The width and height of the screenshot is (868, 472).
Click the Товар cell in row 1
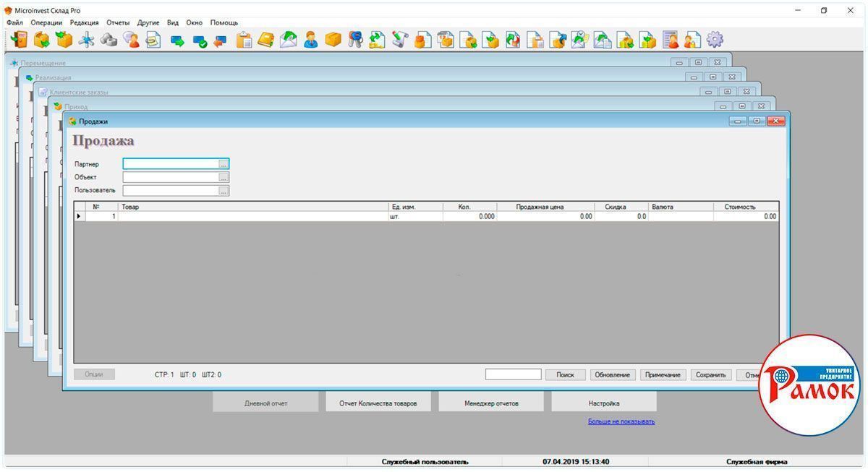(x=253, y=216)
